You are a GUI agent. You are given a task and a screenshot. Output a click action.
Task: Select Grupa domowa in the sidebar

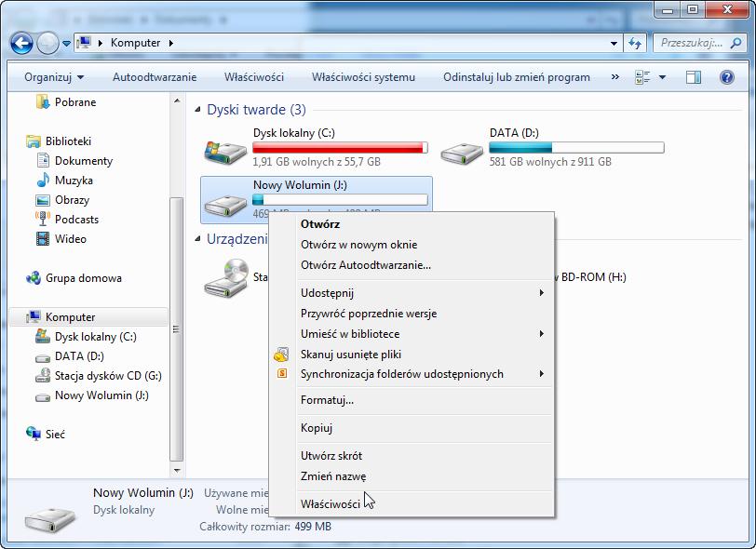coord(84,278)
